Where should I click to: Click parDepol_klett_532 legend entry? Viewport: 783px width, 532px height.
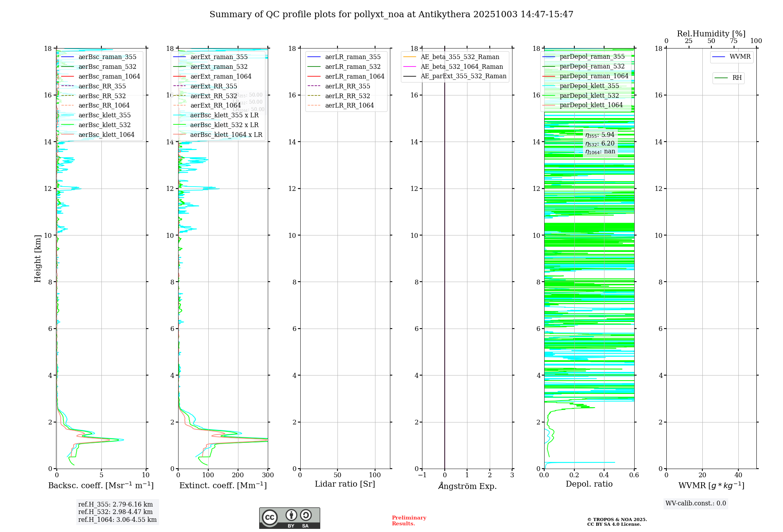589,95
